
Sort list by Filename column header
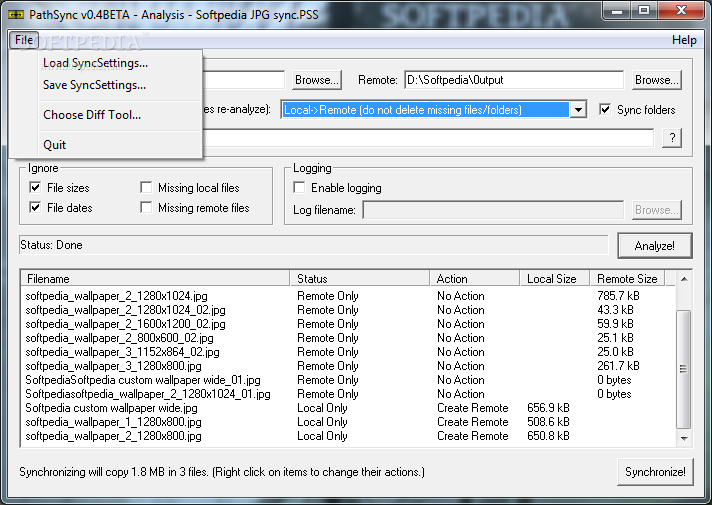(x=155, y=278)
